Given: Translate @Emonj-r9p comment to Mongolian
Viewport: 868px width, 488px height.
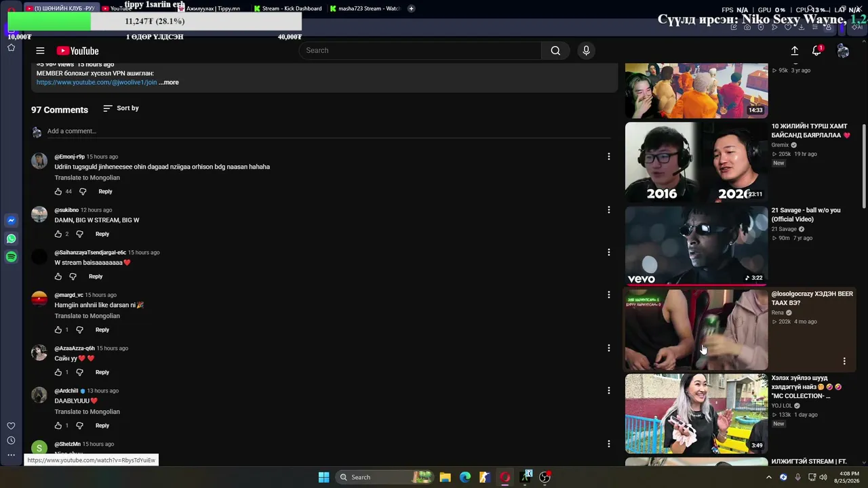Looking at the screenshot, I should [x=87, y=178].
